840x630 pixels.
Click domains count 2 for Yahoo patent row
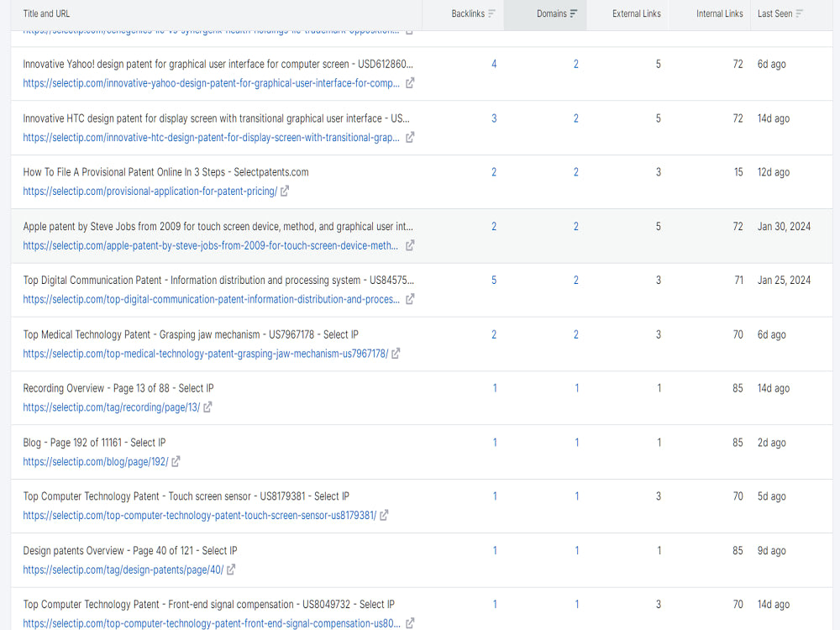(x=576, y=65)
